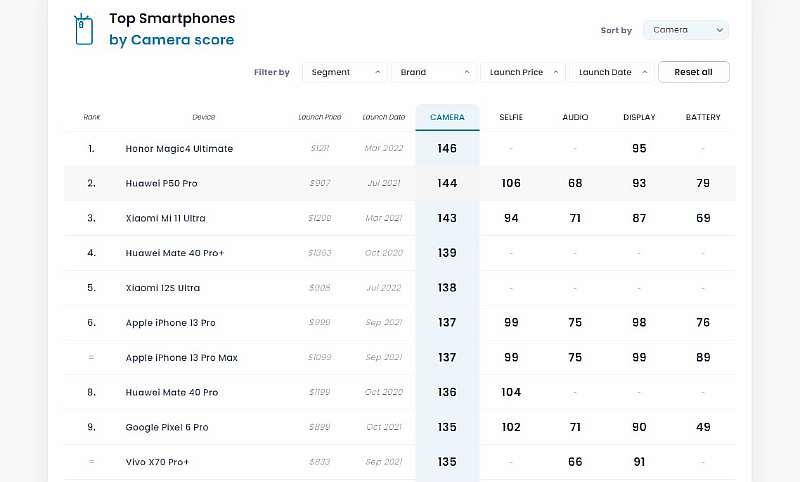Switch to the SELFIE column tab
Image resolution: width=800 pixels, height=482 pixels.
pos(511,117)
